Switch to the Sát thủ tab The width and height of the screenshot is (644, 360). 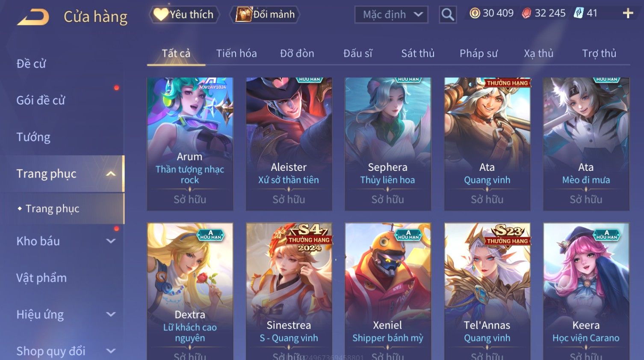418,54
